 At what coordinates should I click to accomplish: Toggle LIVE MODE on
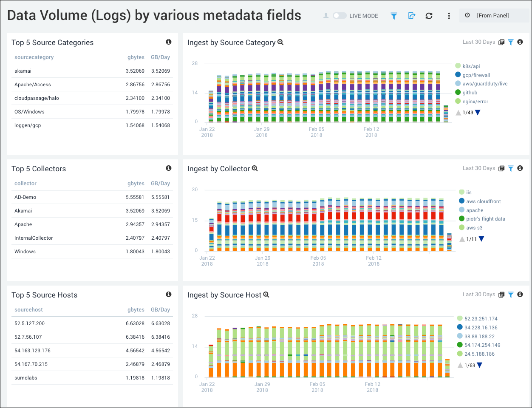(x=340, y=15)
